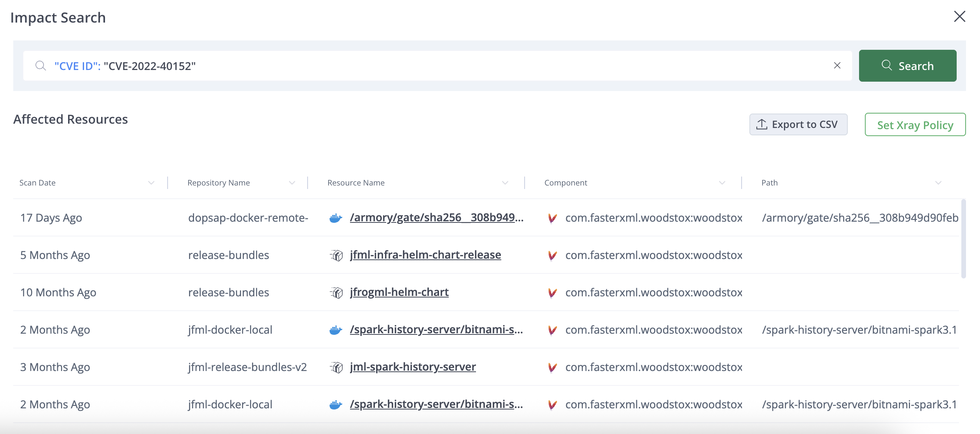Clear the CVE ID search query
980x434 pixels.
point(837,66)
